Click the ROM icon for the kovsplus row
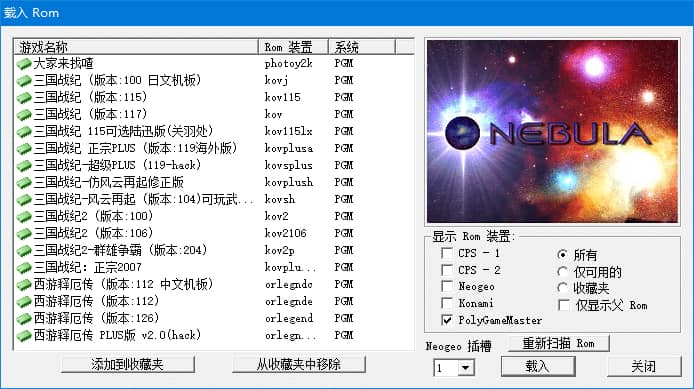This screenshot has height=389, width=694. pyautogui.click(x=24, y=166)
